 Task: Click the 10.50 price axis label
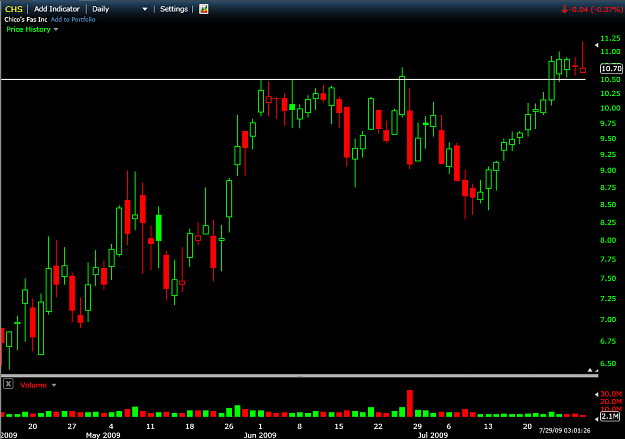click(x=610, y=79)
